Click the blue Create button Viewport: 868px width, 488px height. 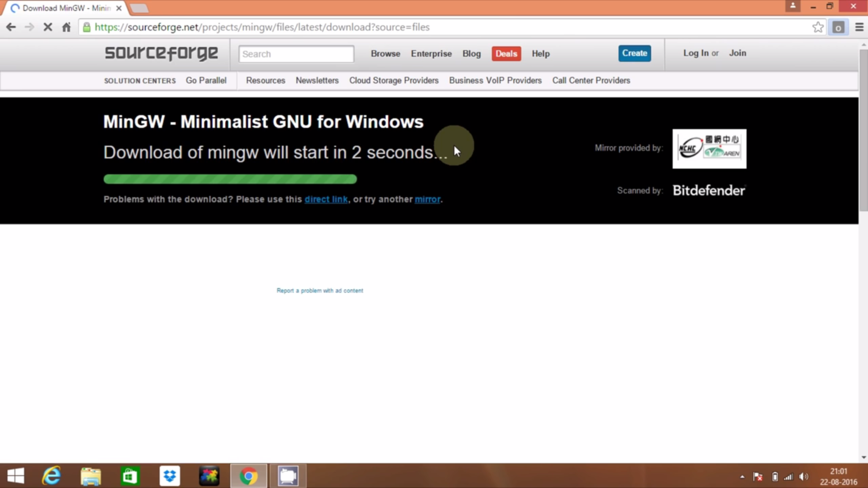pyautogui.click(x=634, y=53)
